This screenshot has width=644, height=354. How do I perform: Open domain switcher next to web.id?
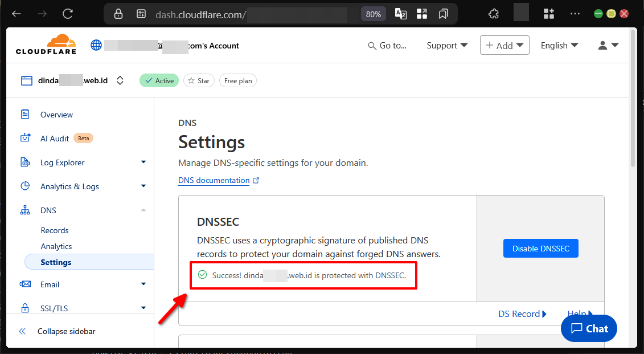[x=120, y=80]
